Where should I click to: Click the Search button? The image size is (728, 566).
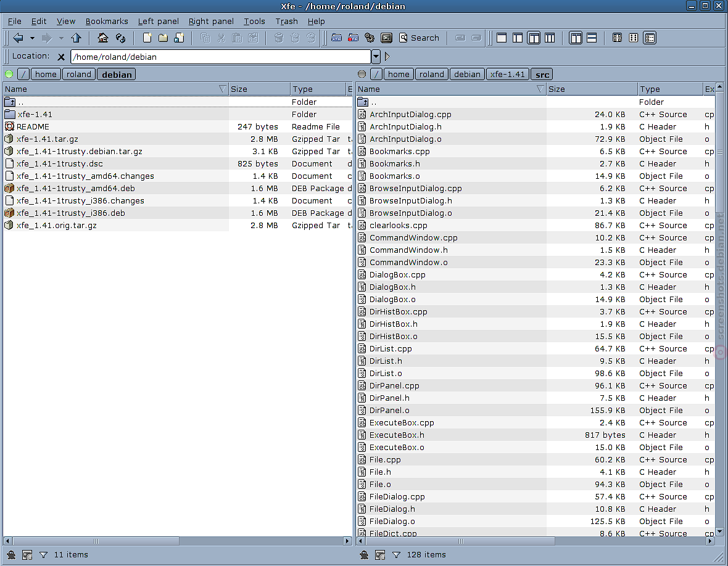click(x=419, y=38)
